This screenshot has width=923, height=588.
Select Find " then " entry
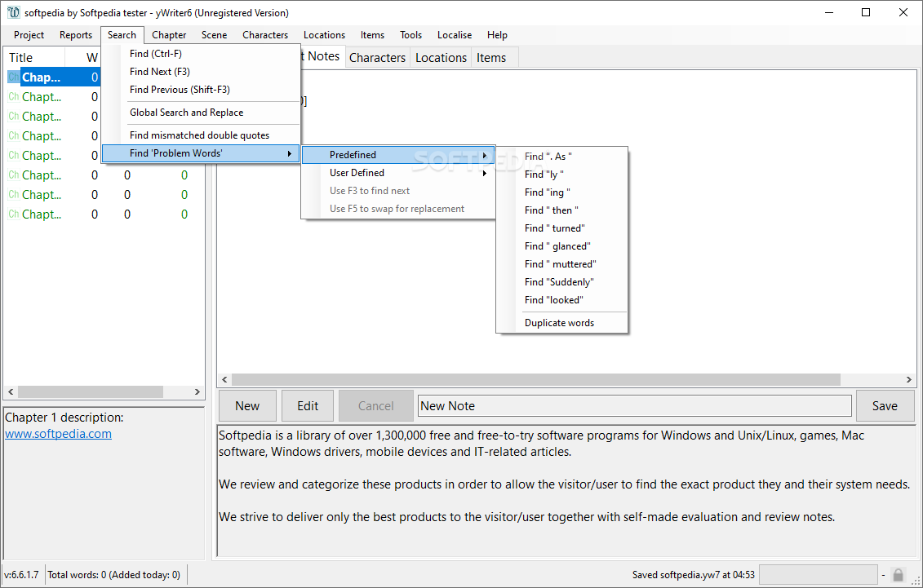562,210
